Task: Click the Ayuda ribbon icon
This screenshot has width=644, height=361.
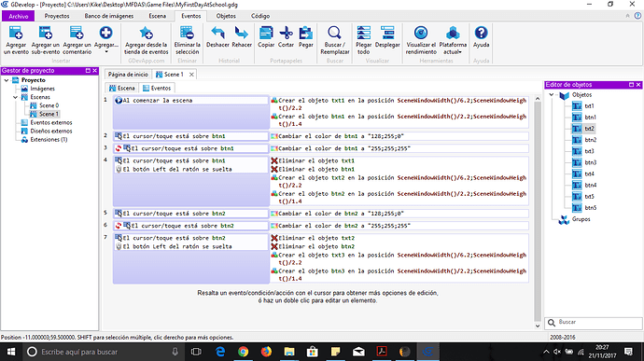Action: (481, 34)
